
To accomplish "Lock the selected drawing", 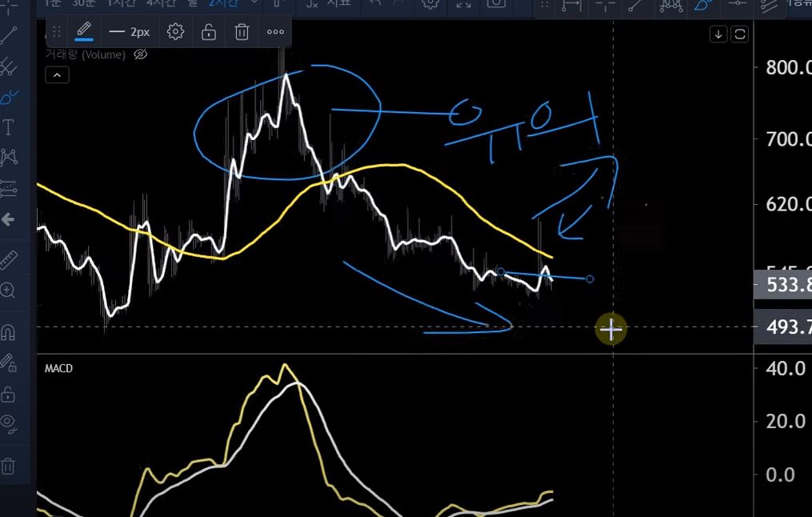I will click(209, 32).
